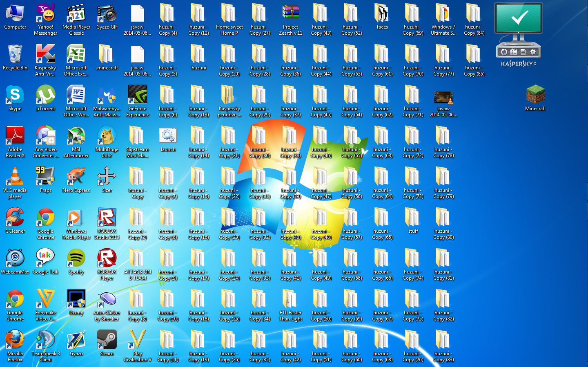Image resolution: width=588 pixels, height=367 pixels.
Task: Click the Kaspersky gadget status monitor
Action: click(x=519, y=18)
